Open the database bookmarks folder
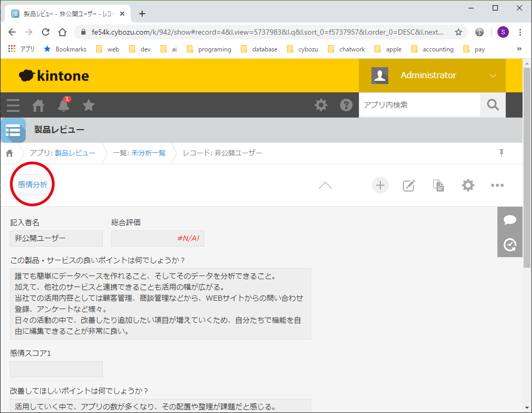Viewport: 532px width, 413px height. tap(259, 49)
